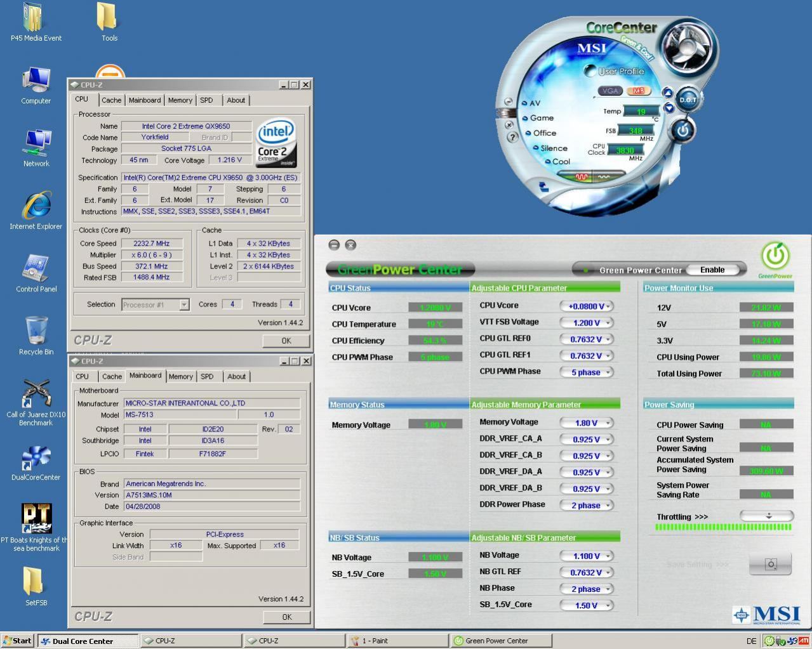Open SPD tab in CPU-Z mainboard window
This screenshot has height=649, width=812.
coord(207,376)
